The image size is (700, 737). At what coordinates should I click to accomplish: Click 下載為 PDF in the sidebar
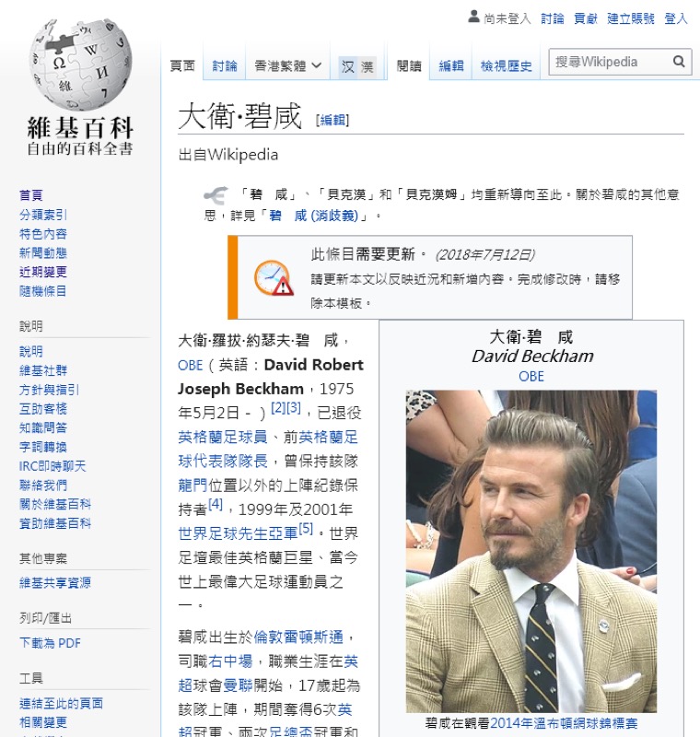click(51, 643)
